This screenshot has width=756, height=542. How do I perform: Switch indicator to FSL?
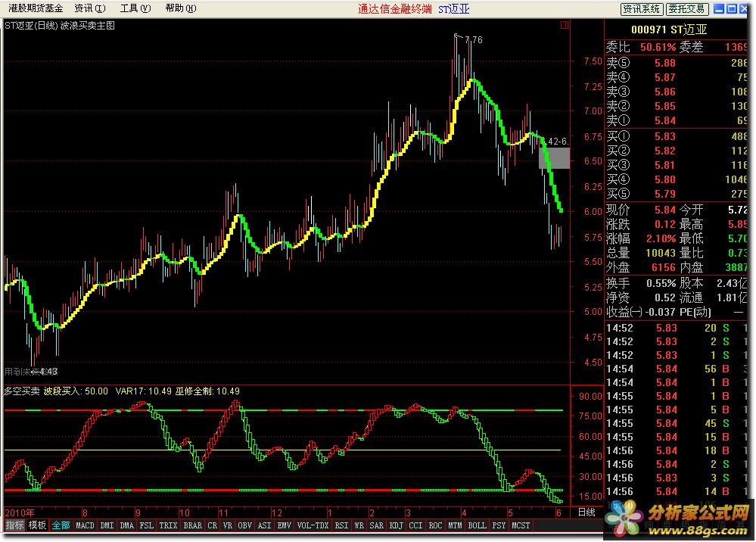tap(147, 525)
